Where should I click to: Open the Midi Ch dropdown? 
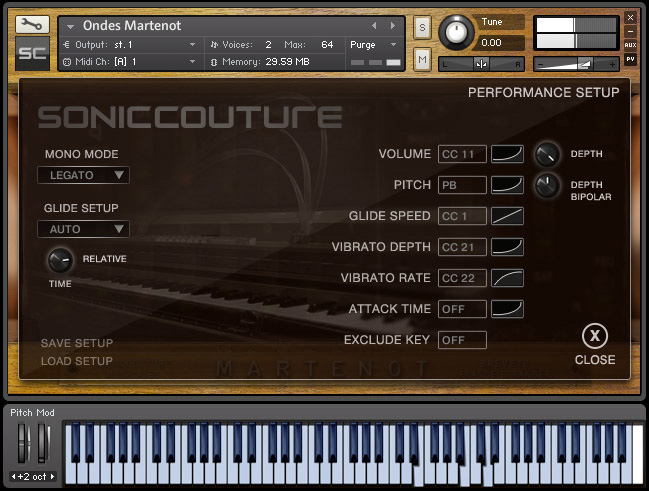click(x=192, y=61)
